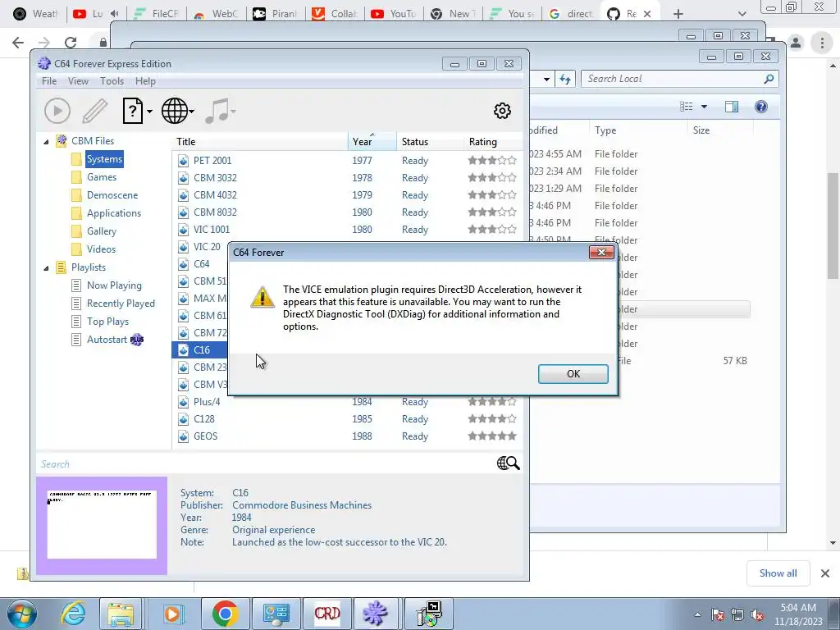840x630 pixels.
Task: Click Explorer refresh arrows button
Action: coord(565,80)
